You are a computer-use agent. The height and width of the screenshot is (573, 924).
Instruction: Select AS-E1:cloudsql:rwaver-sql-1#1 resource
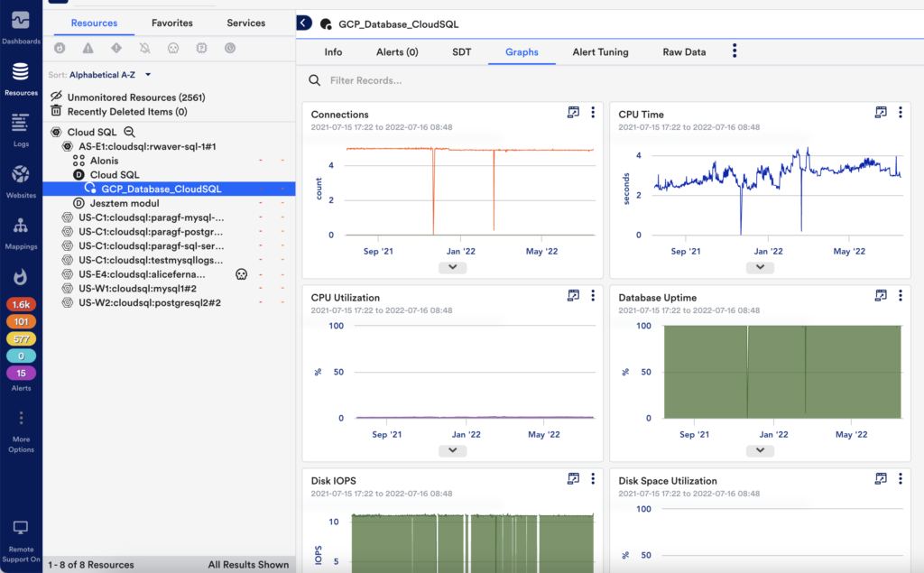click(147, 146)
